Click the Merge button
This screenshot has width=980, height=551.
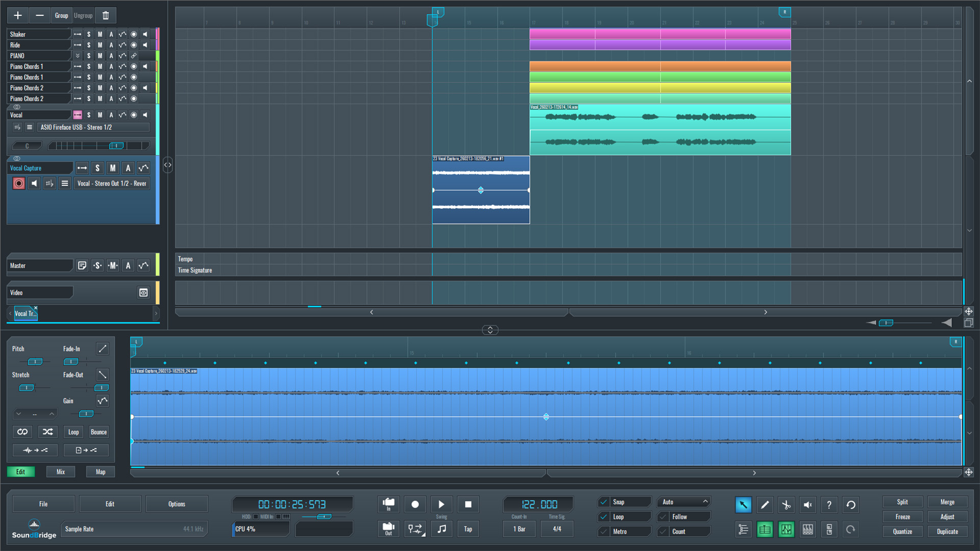click(947, 502)
